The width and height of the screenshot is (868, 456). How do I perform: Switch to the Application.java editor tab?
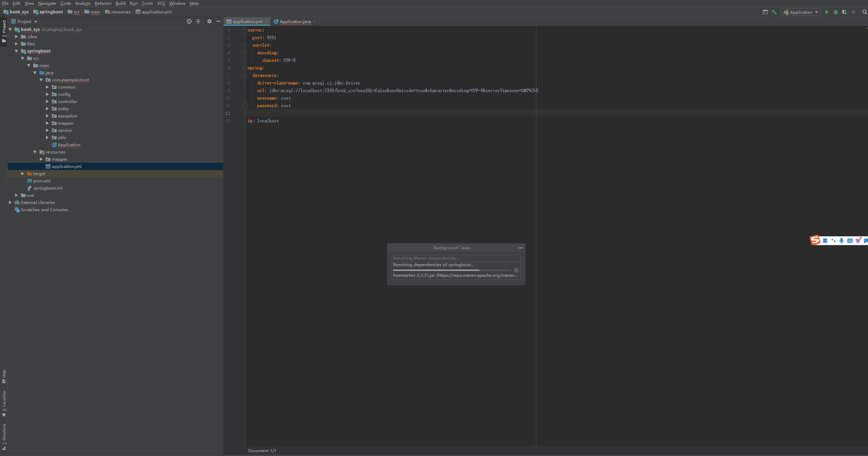[295, 21]
